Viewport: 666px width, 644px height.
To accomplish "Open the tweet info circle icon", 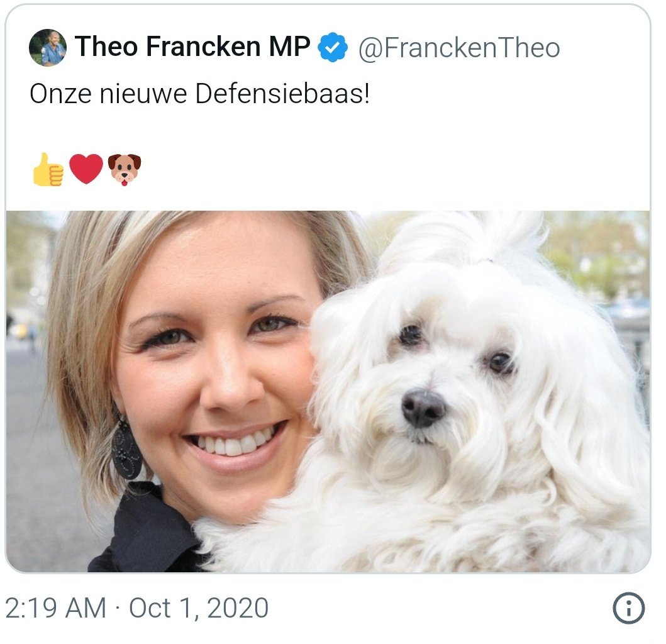I will click(629, 608).
